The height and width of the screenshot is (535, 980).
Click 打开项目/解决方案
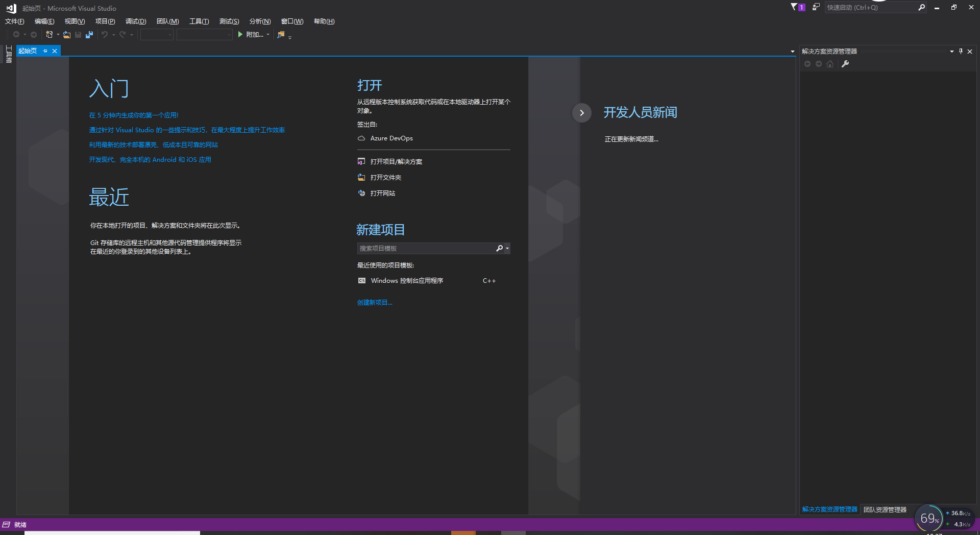coord(390,162)
